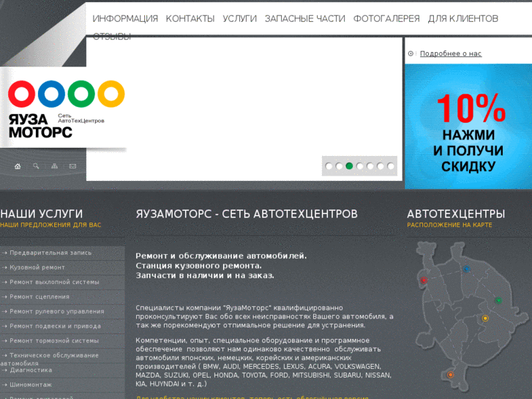Show the first slide via slider dot
Image resolution: width=532 pixels, height=399 pixels.
(x=329, y=166)
